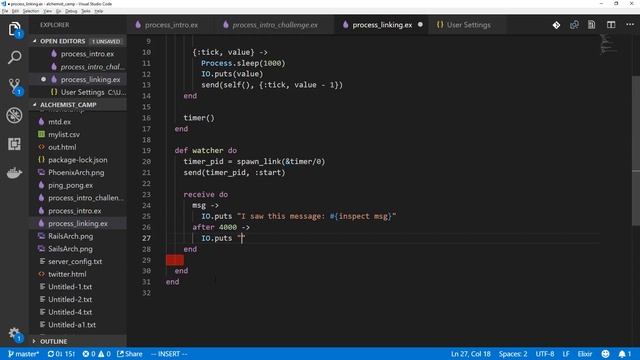Open SailsArch.png in the file tree

78,249
